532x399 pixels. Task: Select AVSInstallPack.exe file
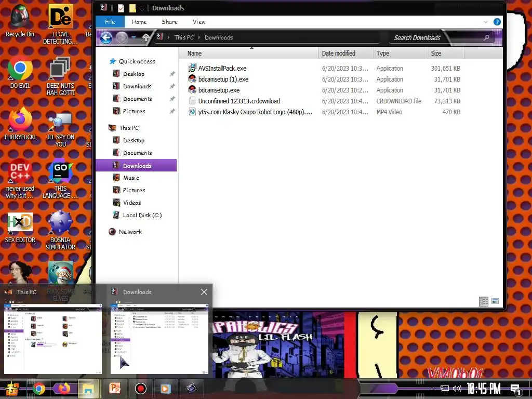(x=222, y=68)
